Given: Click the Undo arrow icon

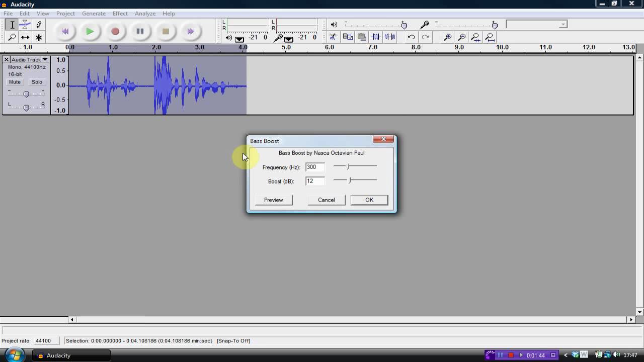Looking at the screenshot, I should point(411,37).
